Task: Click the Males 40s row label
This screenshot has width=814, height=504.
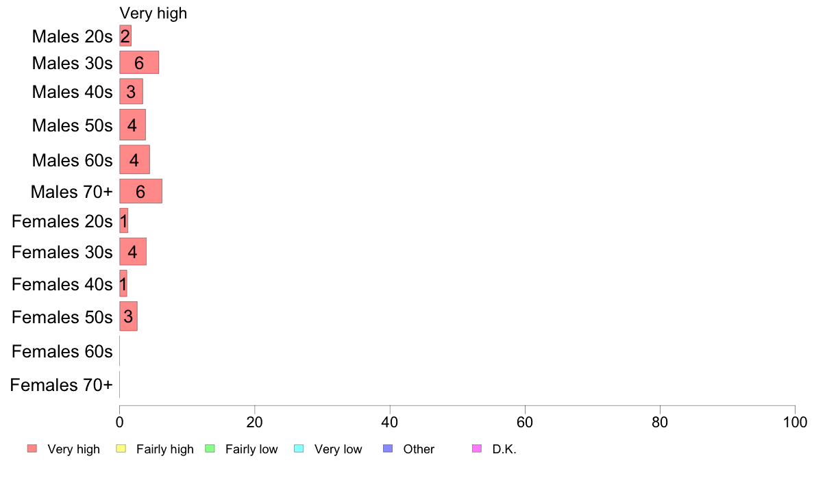Action: click(x=72, y=92)
